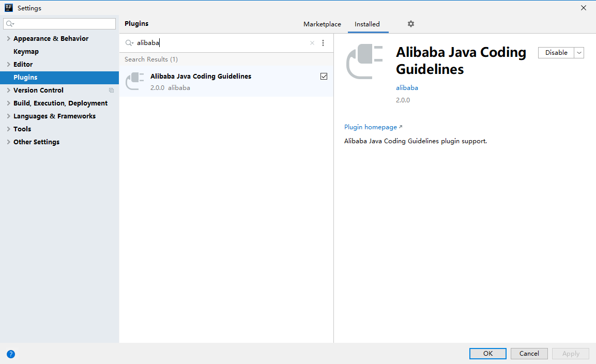The height and width of the screenshot is (364, 596).
Task: Click the Disable plugin button
Action: click(556, 53)
